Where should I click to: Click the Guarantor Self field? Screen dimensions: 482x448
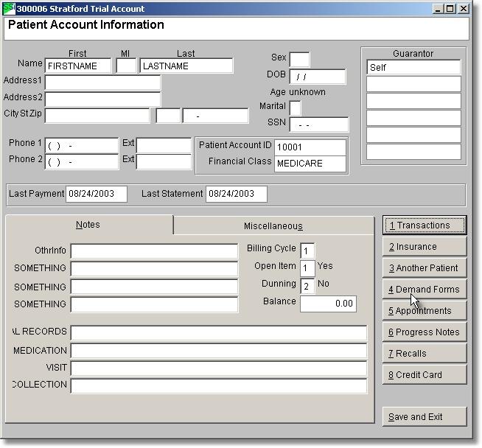pyautogui.click(x=413, y=67)
